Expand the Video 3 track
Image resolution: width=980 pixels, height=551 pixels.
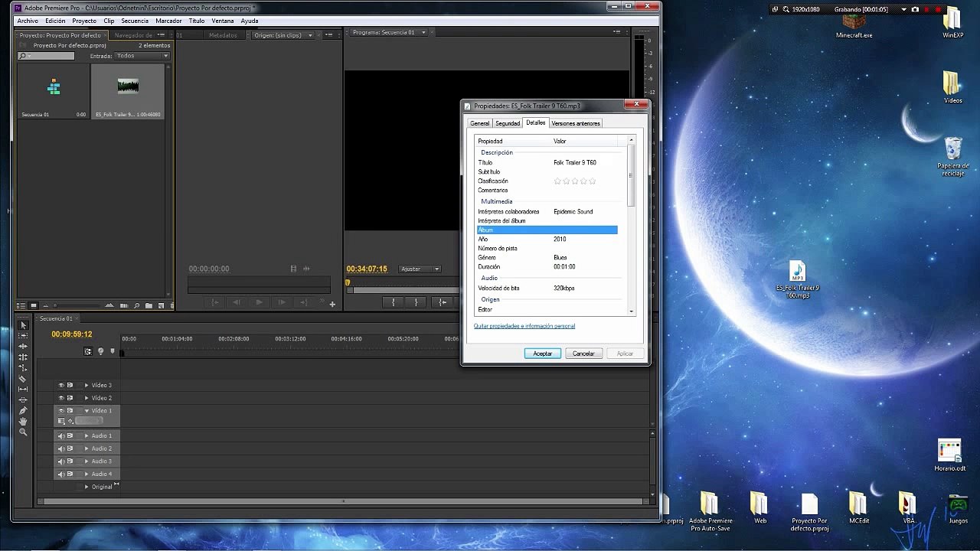point(87,385)
